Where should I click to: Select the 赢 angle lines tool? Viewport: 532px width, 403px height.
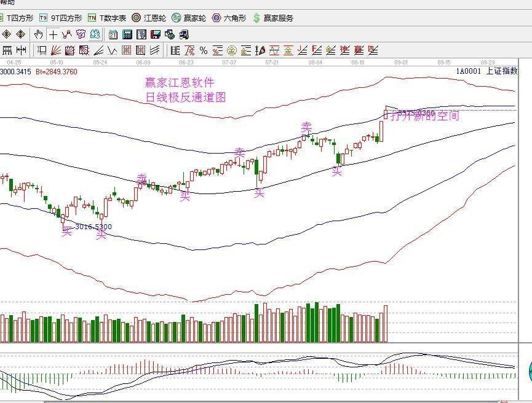(x=359, y=51)
